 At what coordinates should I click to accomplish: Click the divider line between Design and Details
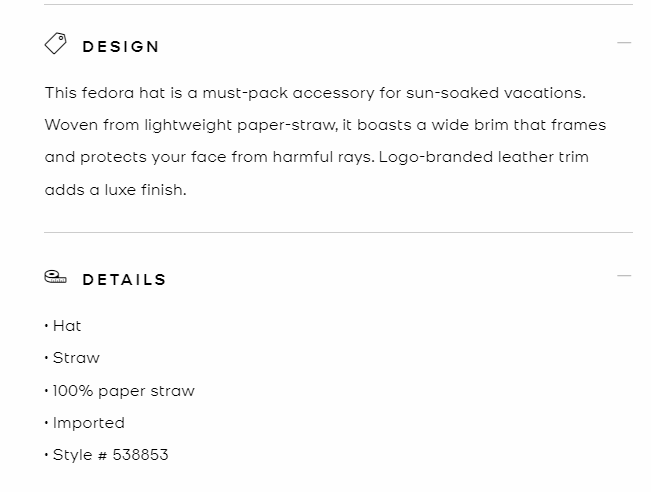pos(338,232)
